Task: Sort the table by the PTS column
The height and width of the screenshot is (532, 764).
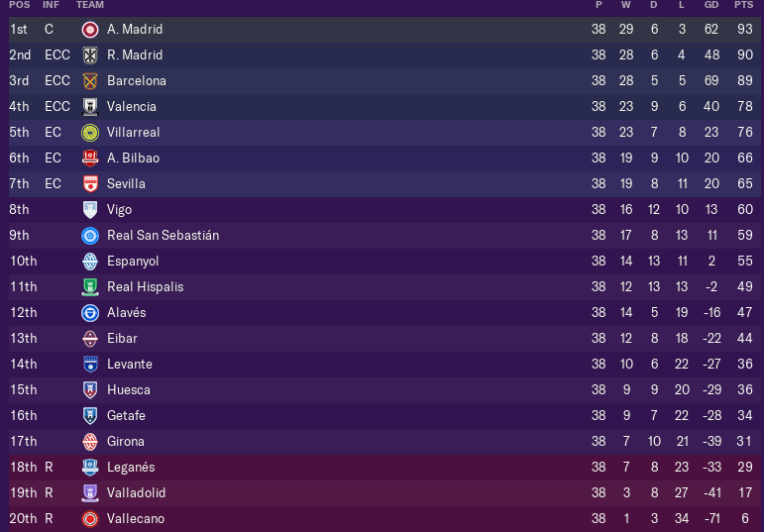Action: pos(743,5)
